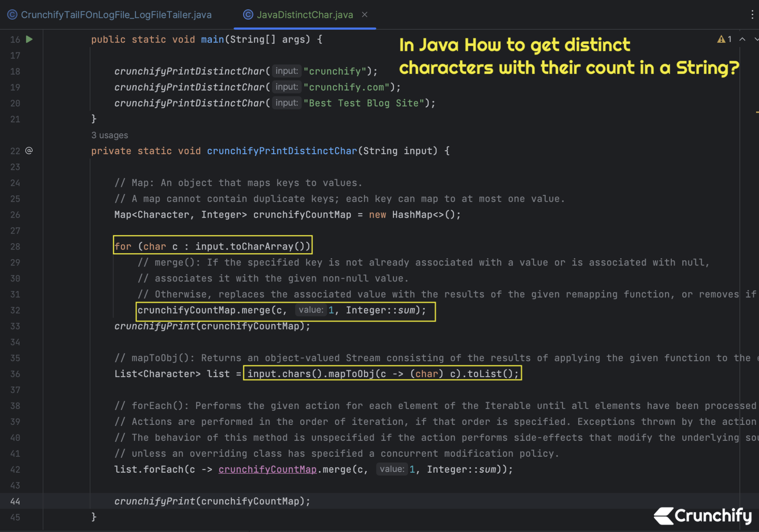Run main method via green play gutter icon

click(x=30, y=39)
